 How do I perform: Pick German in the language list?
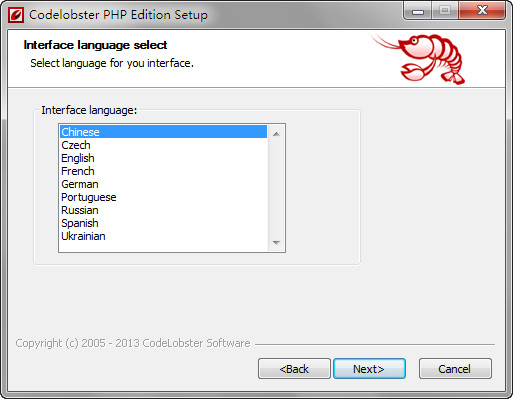click(x=163, y=184)
